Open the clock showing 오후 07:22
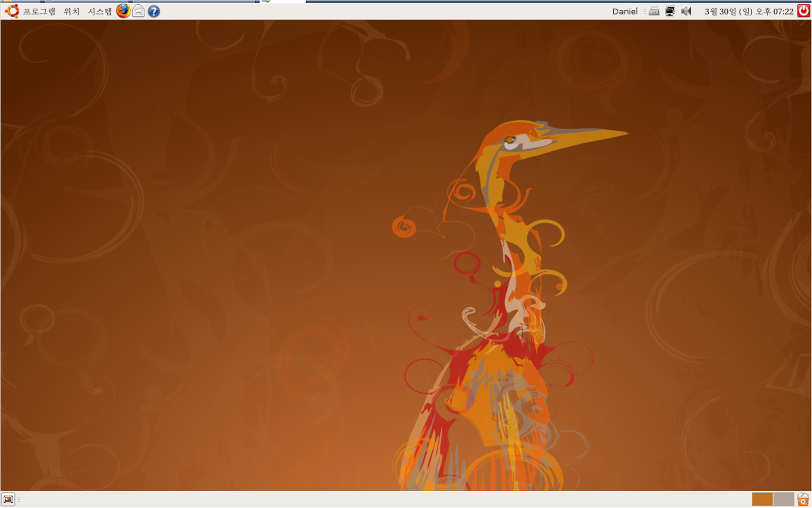 [749, 11]
